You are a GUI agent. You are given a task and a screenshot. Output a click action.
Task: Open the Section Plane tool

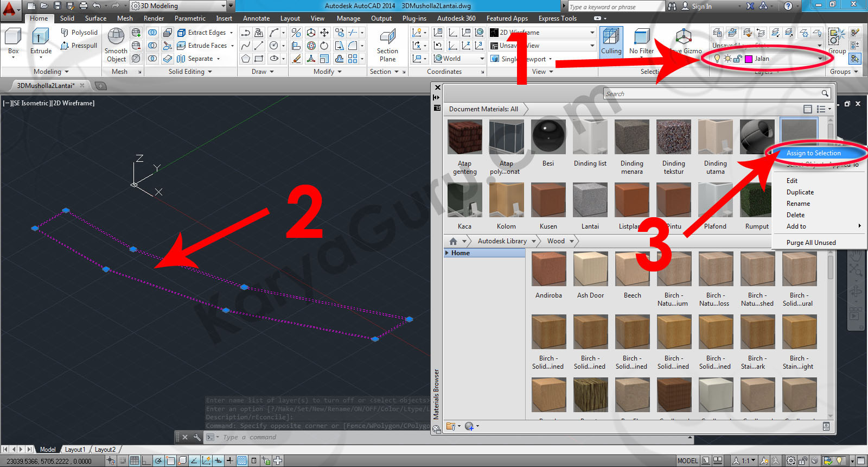[387, 43]
